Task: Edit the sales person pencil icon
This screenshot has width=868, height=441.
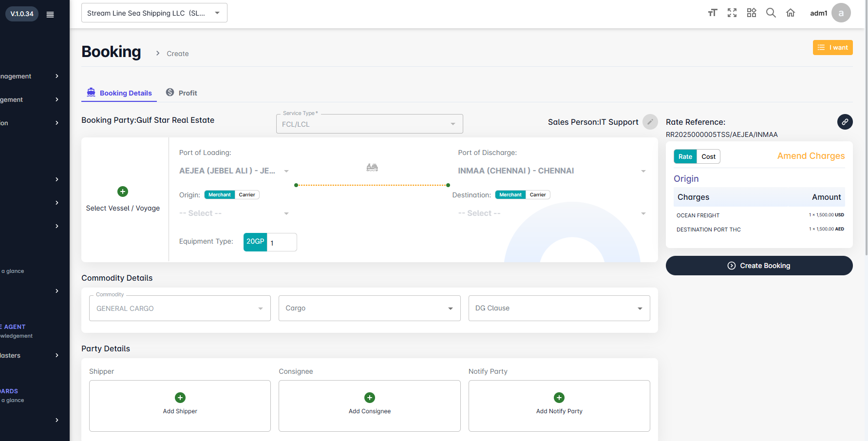Action: (650, 122)
